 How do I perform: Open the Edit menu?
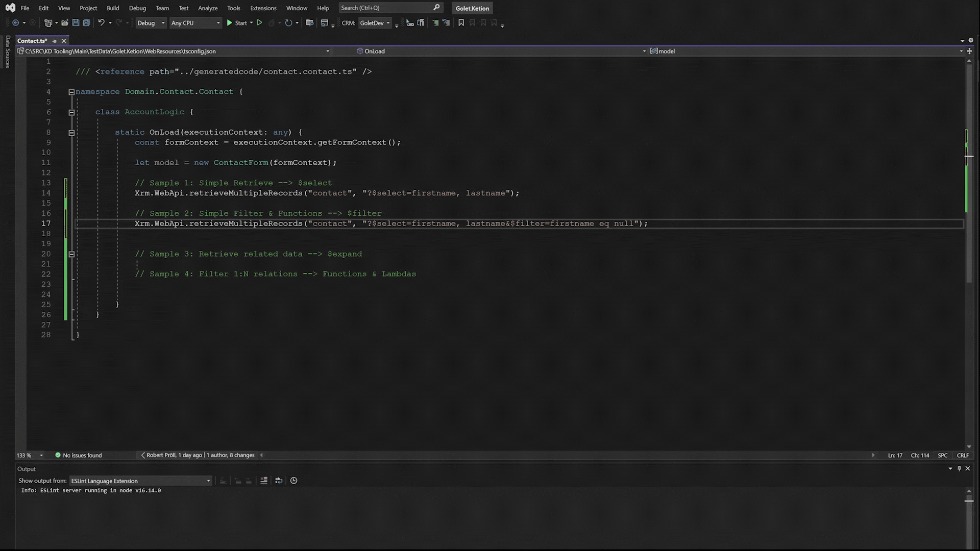click(44, 8)
